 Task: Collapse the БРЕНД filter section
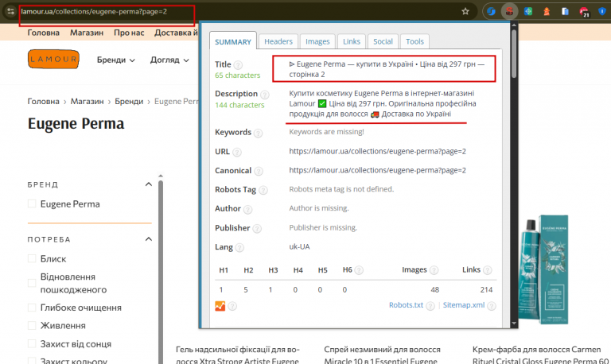tap(149, 184)
